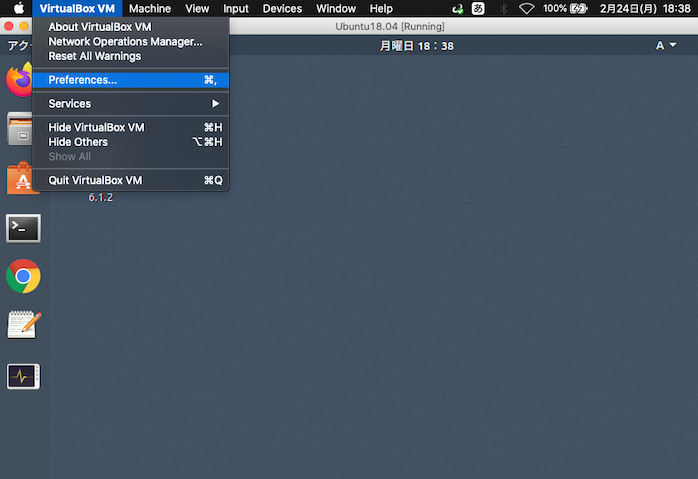The image size is (698, 479).
Task: Open Google Chrome from the dock
Action: 23,276
